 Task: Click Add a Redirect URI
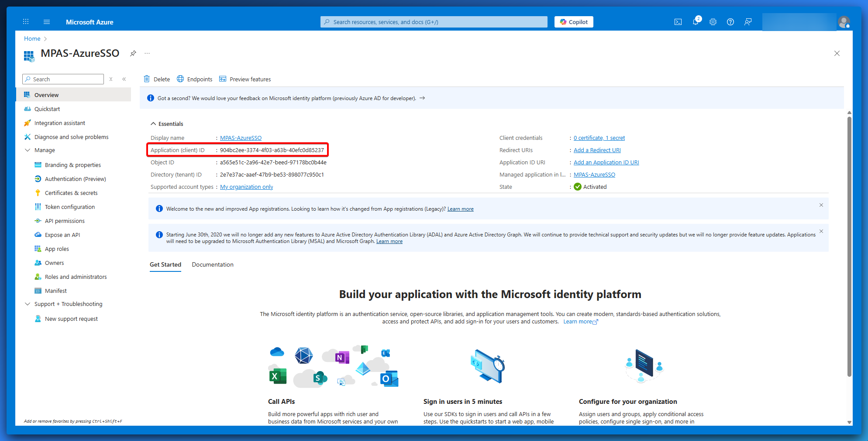point(597,150)
